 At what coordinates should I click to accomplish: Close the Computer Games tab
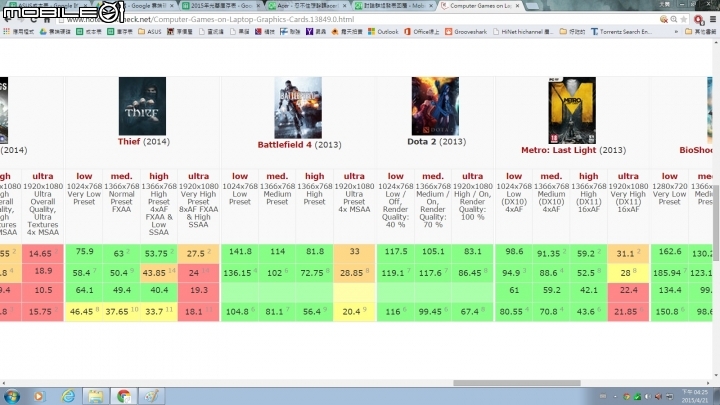[x=518, y=6]
